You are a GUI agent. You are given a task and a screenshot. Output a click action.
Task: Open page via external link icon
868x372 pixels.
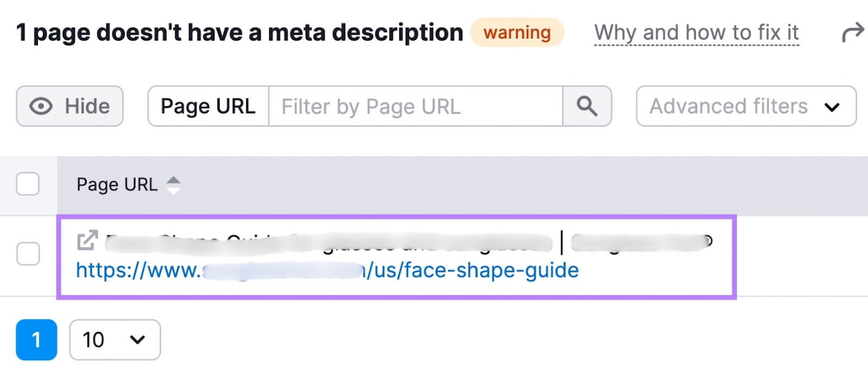87,240
